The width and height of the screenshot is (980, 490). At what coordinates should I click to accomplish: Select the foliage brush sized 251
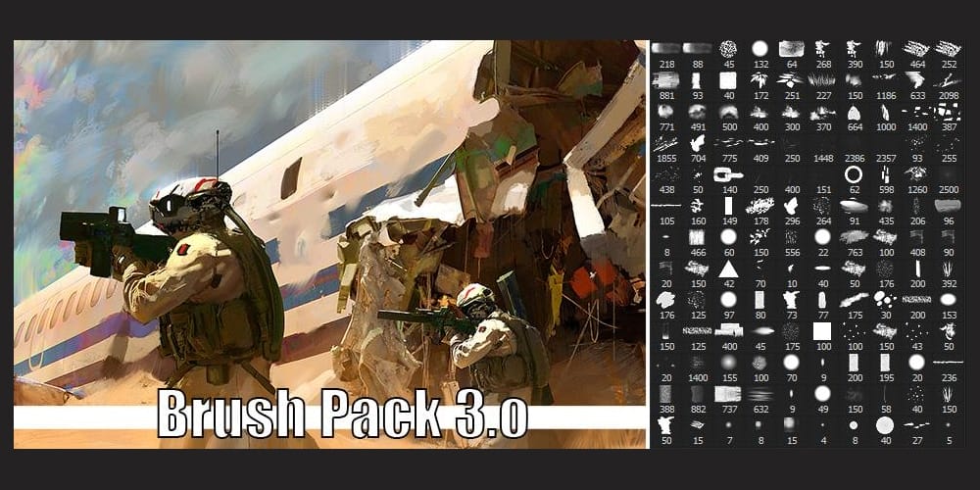tap(791, 80)
